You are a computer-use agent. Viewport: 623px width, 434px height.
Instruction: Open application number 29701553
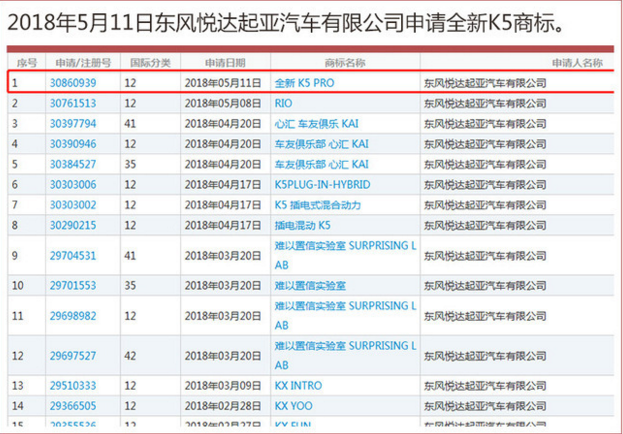tap(73, 286)
